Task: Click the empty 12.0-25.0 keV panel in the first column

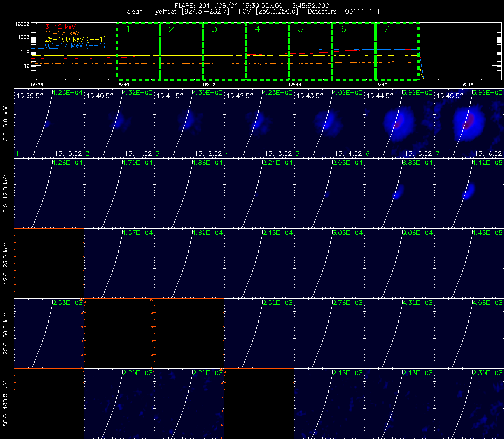Action: pos(49,263)
